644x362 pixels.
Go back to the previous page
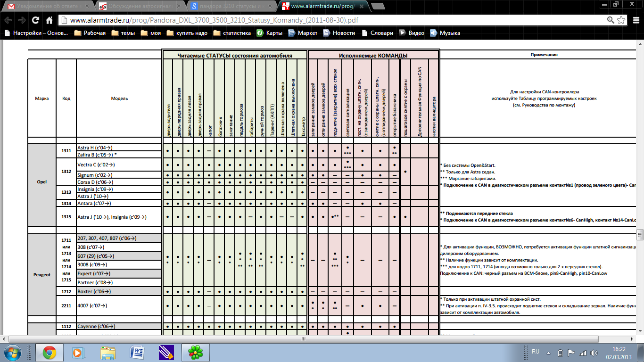(8, 20)
